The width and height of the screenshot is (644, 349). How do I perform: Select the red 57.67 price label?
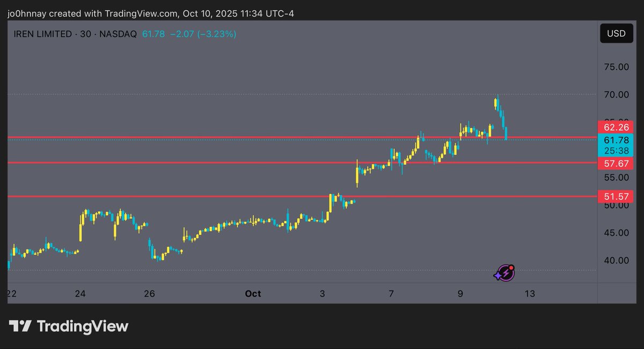click(616, 163)
